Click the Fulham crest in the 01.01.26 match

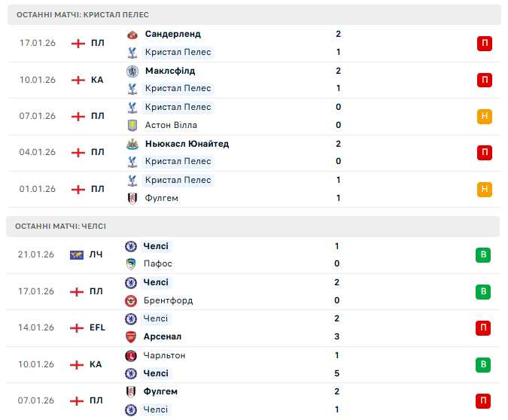tap(132, 198)
